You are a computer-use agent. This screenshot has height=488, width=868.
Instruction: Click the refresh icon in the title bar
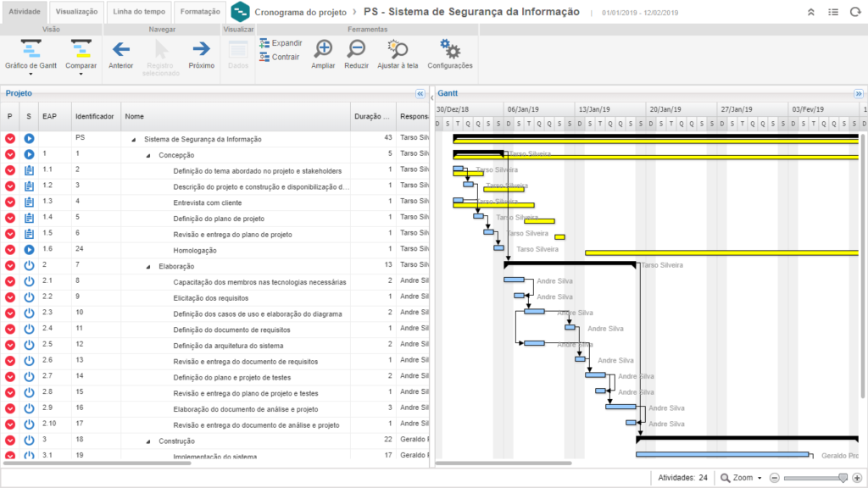coord(854,13)
